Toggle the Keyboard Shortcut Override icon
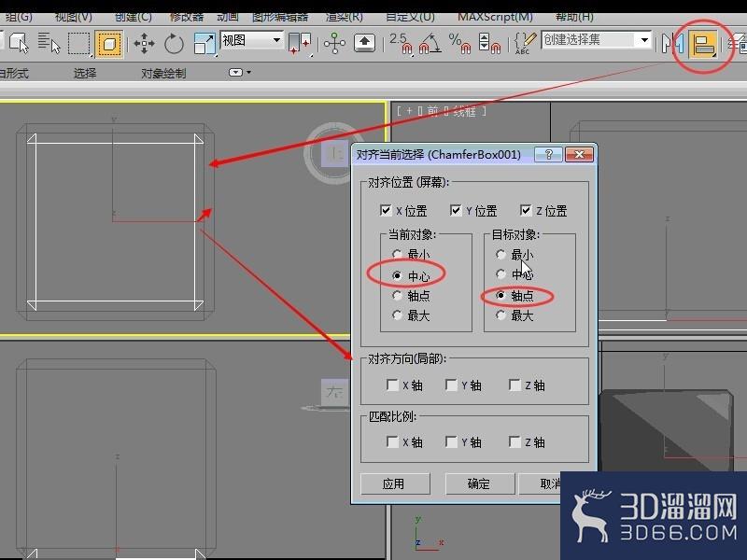 pyautogui.click(x=364, y=43)
